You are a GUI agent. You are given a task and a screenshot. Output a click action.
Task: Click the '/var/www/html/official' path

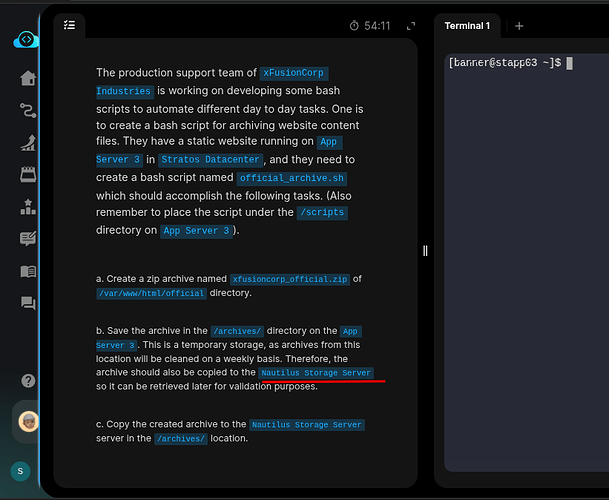coord(151,293)
